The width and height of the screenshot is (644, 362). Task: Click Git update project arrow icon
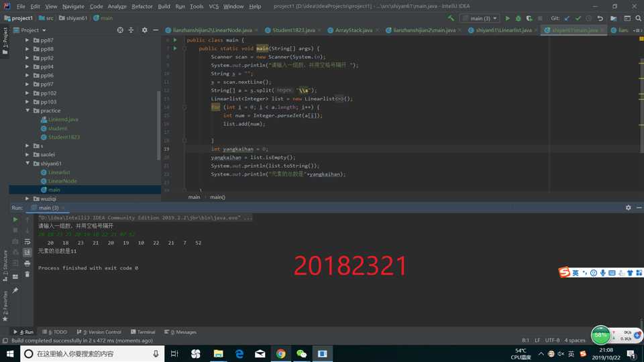point(568,18)
